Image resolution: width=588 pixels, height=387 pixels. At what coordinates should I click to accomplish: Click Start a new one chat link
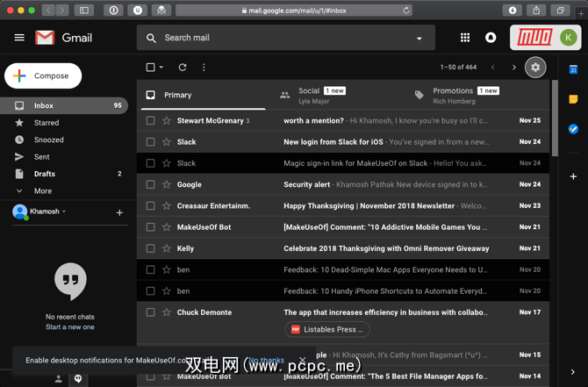(70, 327)
